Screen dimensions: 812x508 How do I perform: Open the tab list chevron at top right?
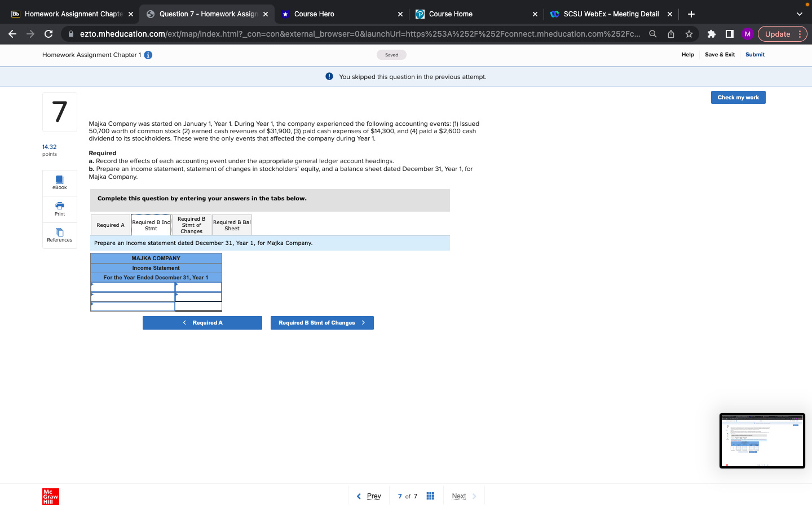(798, 14)
